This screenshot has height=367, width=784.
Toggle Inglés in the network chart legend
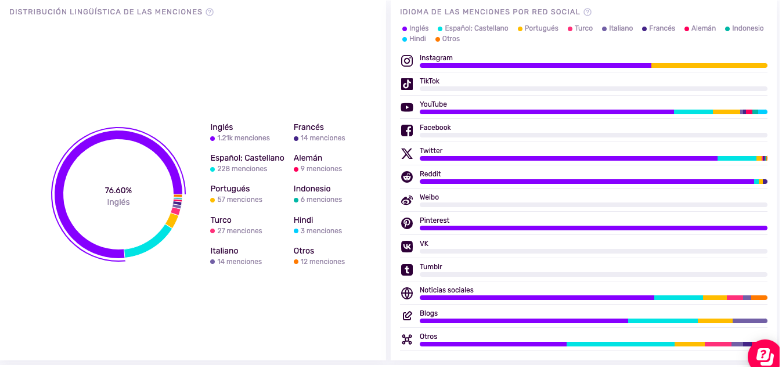click(x=416, y=28)
